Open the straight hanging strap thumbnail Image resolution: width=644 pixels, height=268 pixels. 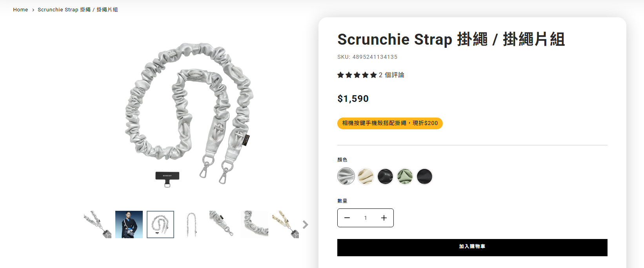(192, 225)
